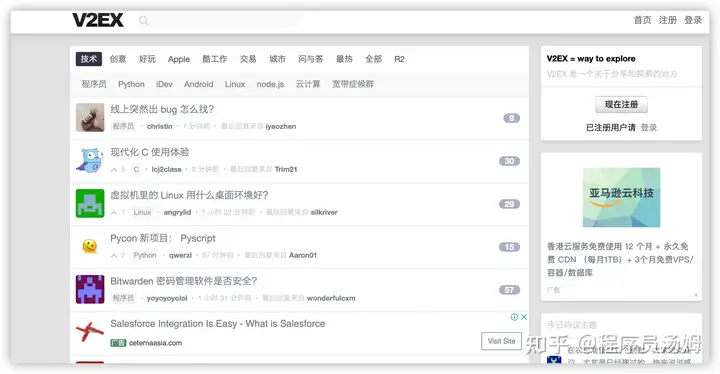Open qwerzl's emoji avatar

[x=90, y=246]
